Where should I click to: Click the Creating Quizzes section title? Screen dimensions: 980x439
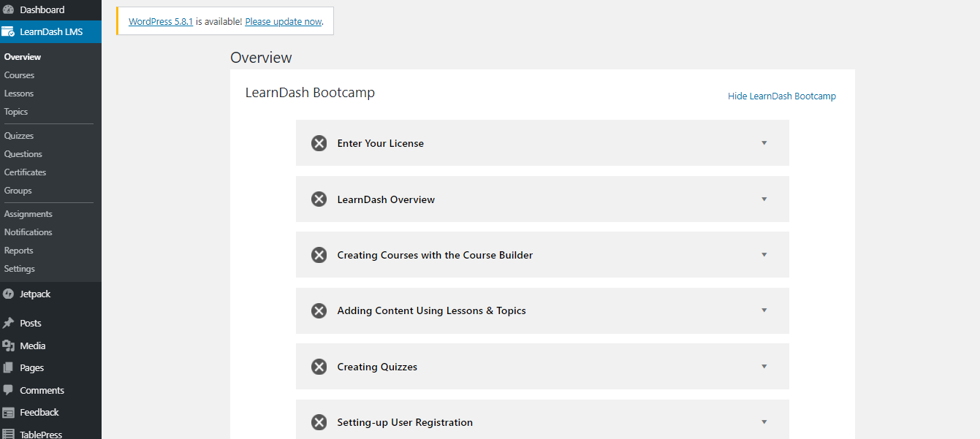pos(377,367)
